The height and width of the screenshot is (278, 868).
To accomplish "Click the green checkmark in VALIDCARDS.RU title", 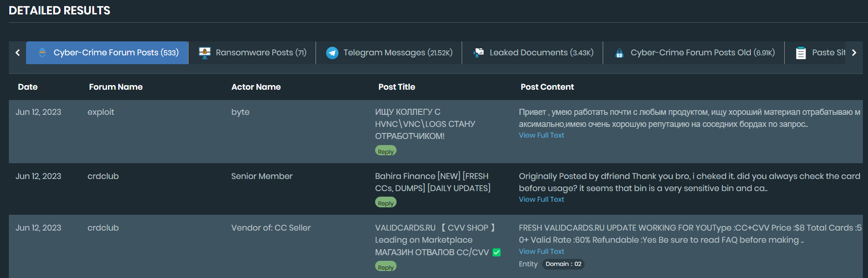I will (x=497, y=252).
